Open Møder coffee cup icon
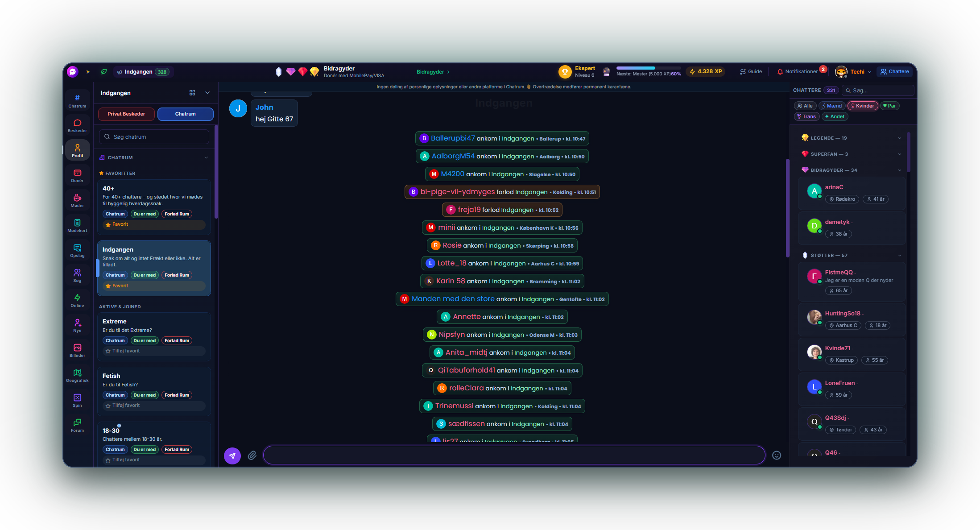The image size is (980, 530). 77,201
